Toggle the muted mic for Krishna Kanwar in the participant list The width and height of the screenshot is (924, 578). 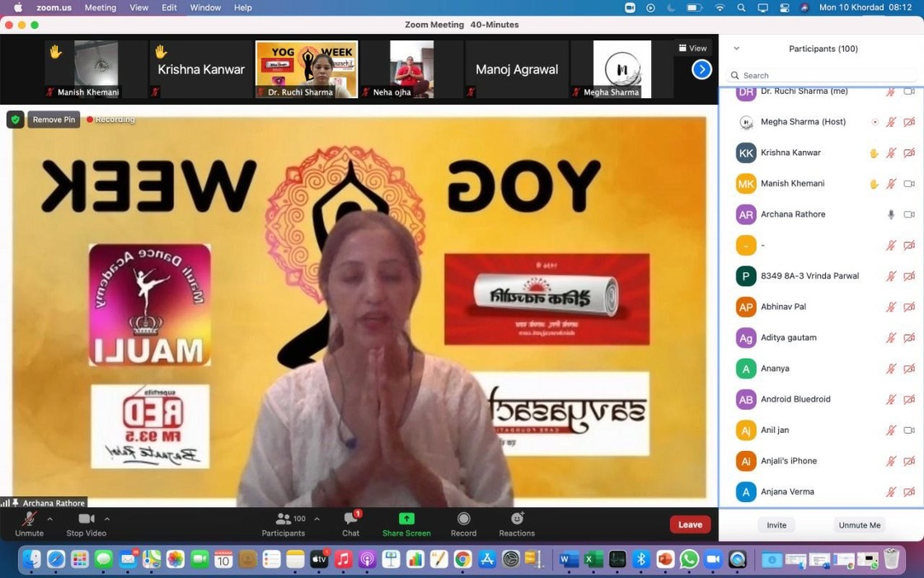(891, 153)
